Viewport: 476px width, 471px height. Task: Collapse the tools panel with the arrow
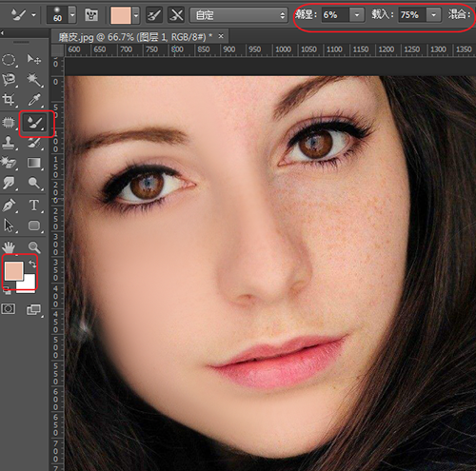(2, 33)
